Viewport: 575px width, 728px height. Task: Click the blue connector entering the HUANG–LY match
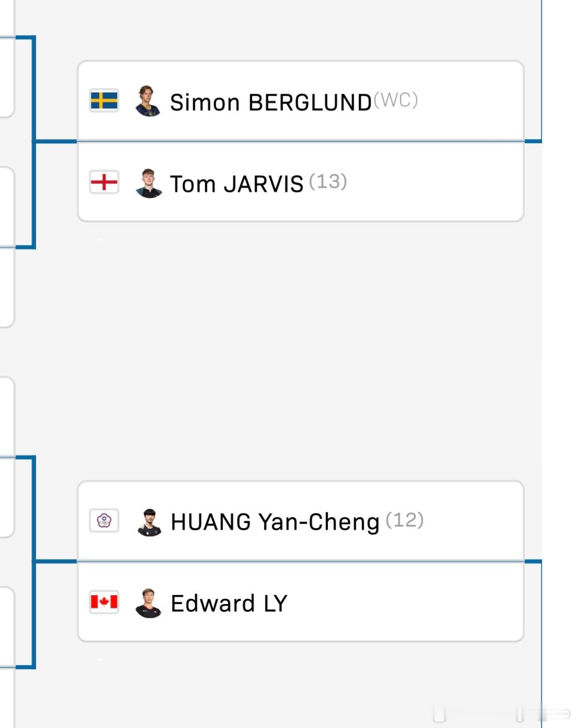point(55,561)
